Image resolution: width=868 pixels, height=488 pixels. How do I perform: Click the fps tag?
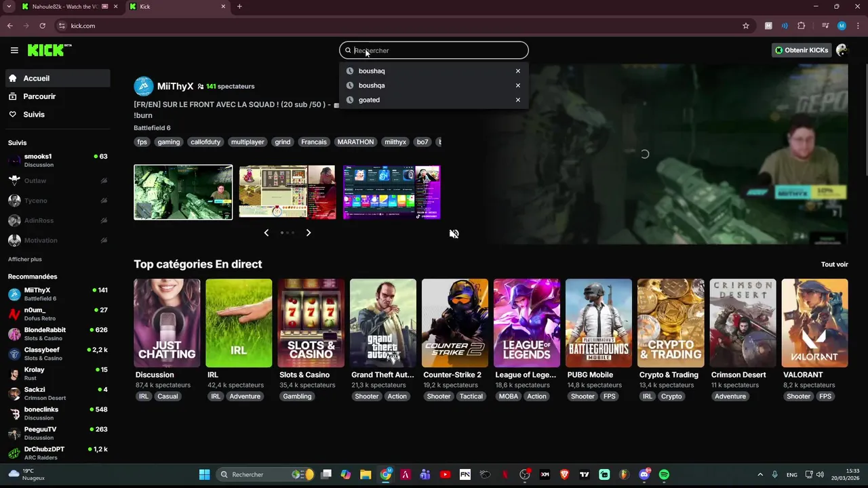[142, 142]
